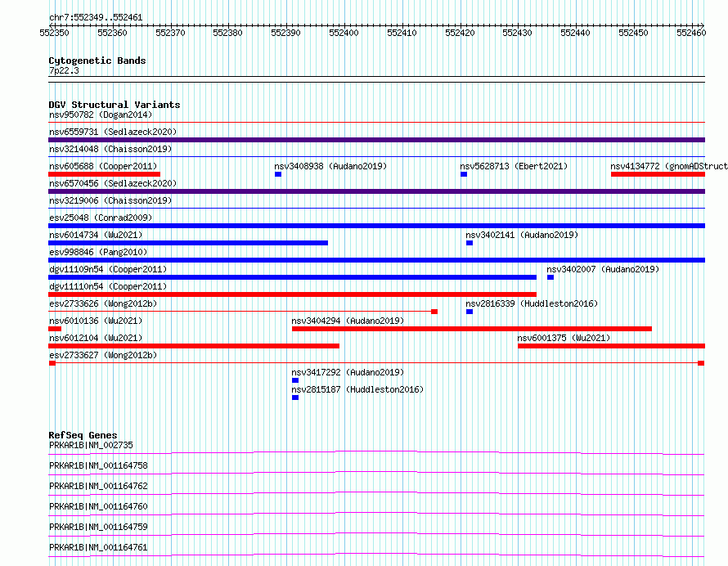Select the dgv11110n54 (Cooper2011) red bar
728x566 pixels.
coord(293,294)
